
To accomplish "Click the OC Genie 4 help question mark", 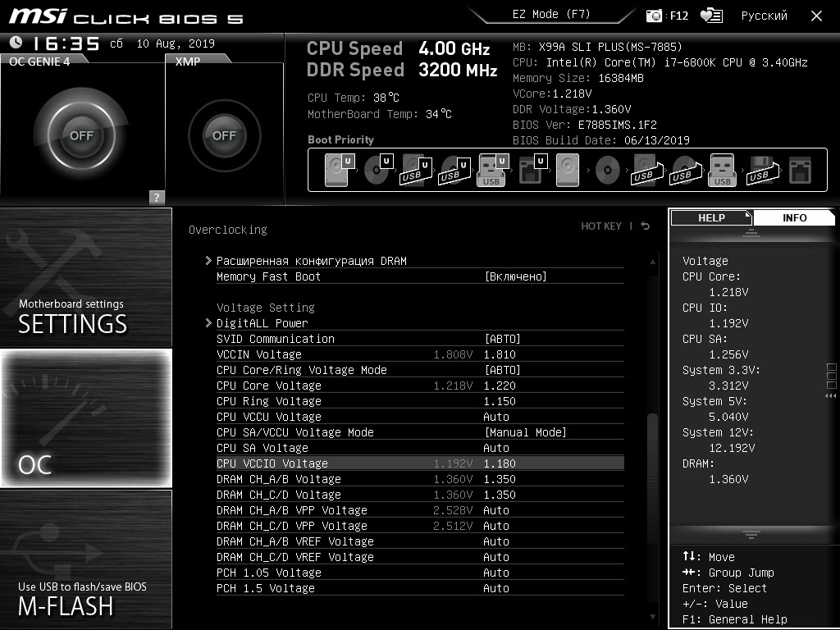I will (157, 197).
